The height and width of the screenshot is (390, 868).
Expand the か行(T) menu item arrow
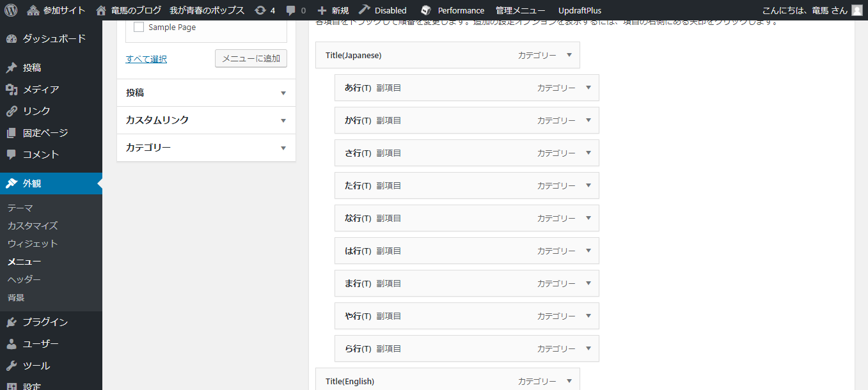click(x=588, y=120)
